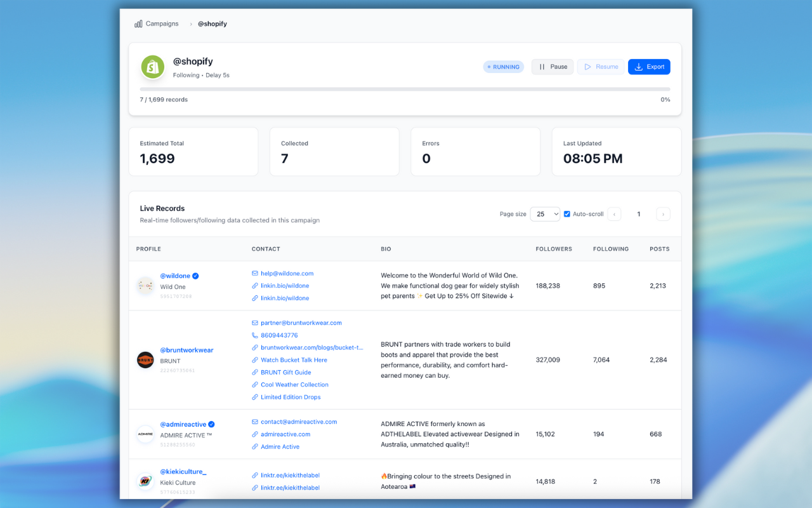
Task: Open the @kiekiculture_ profile link
Action: (183, 472)
